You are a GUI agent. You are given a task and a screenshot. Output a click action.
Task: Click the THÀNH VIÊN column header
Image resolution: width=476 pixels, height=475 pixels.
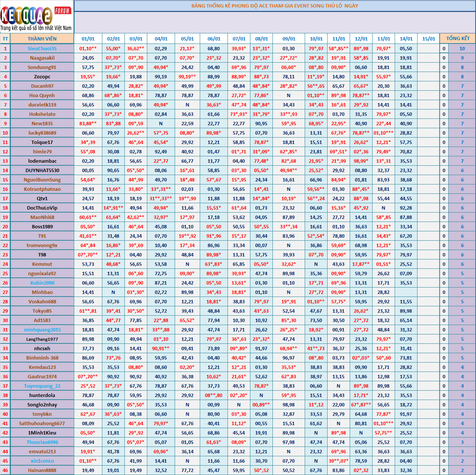tap(42, 39)
